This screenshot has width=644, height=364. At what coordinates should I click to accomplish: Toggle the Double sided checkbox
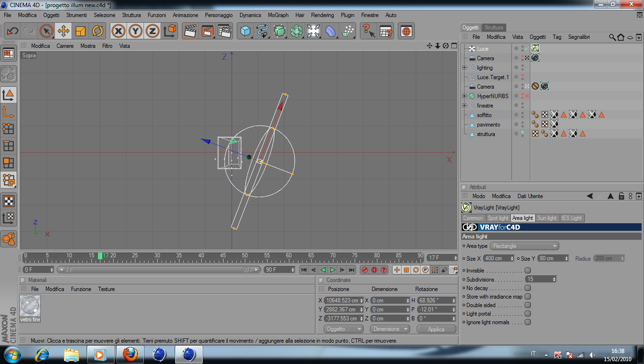(x=528, y=305)
